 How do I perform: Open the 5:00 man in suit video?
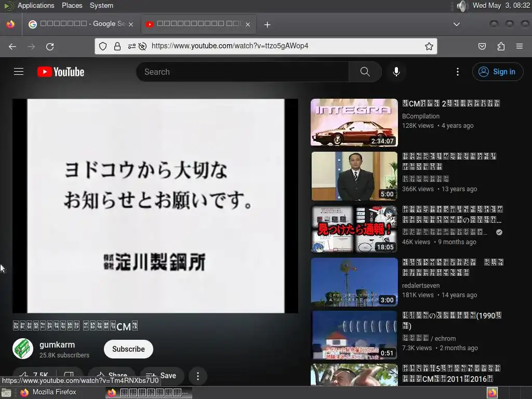354,176
